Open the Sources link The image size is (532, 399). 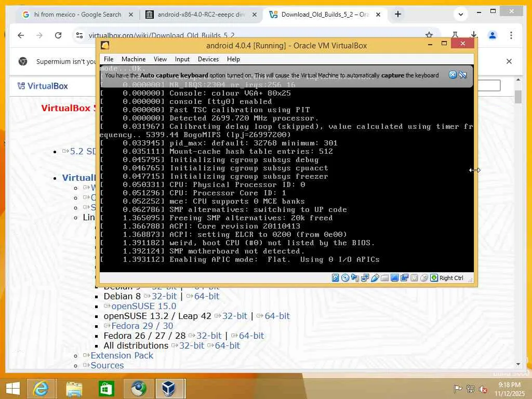click(x=107, y=365)
